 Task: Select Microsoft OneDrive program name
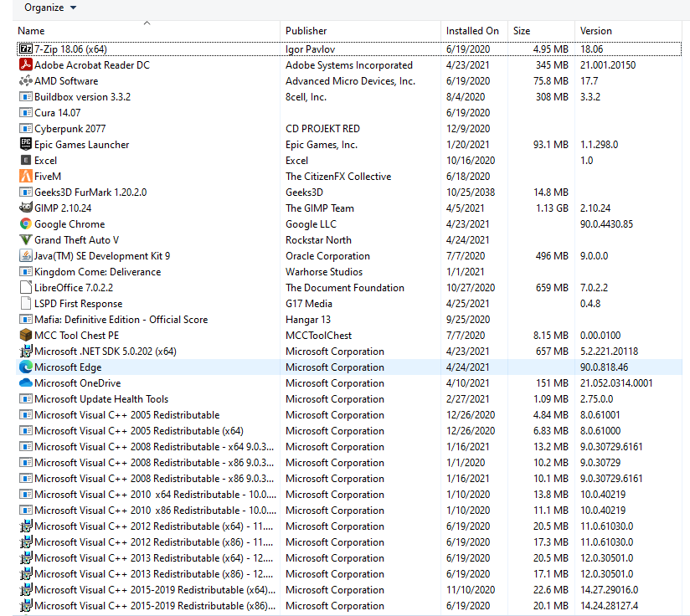pos(77,383)
